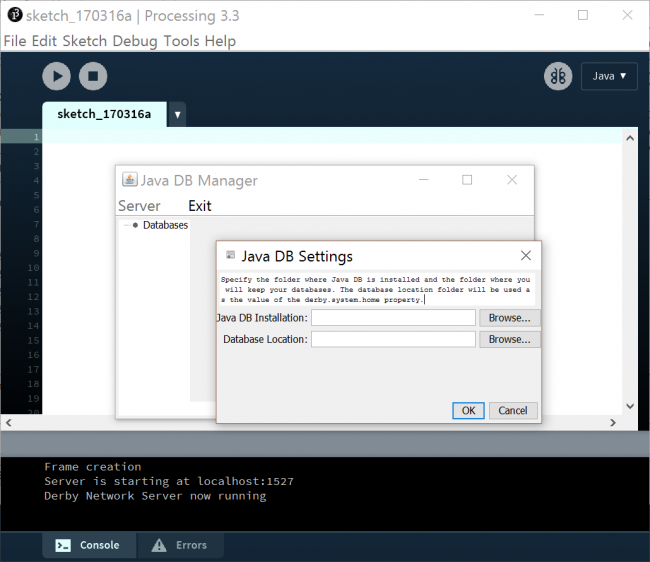Select the sketch_170316a tab
The height and width of the screenshot is (562, 650).
tap(104, 114)
